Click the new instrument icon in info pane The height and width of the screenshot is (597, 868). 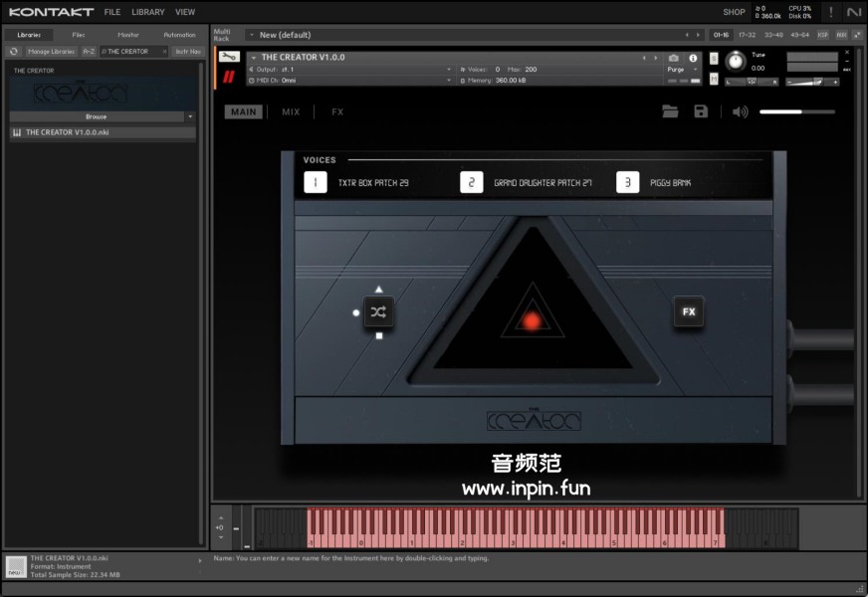coord(16,566)
